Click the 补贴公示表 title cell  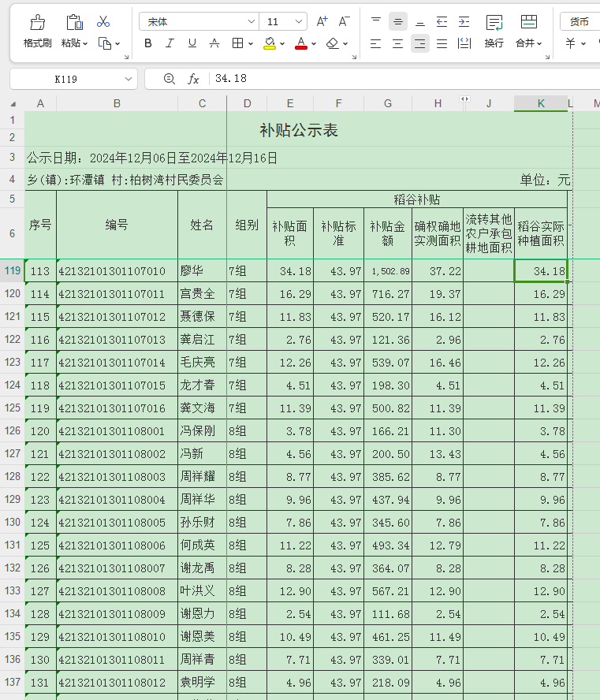pos(299,130)
